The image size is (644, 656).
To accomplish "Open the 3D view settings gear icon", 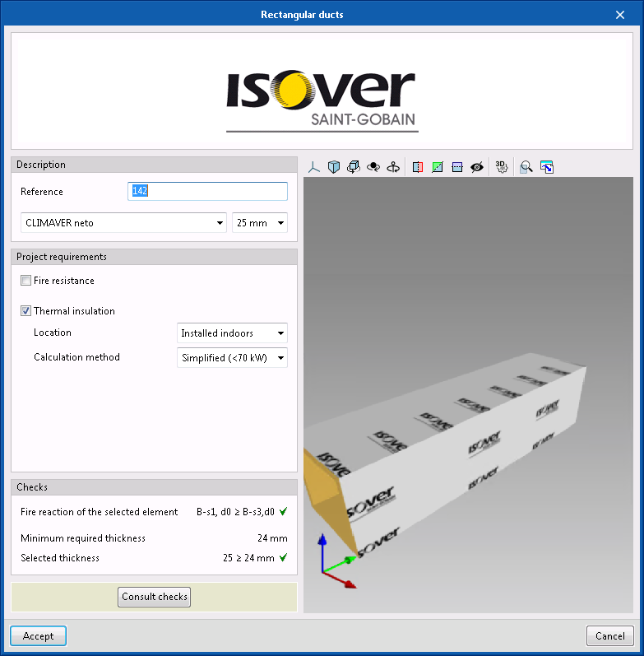I will point(502,167).
